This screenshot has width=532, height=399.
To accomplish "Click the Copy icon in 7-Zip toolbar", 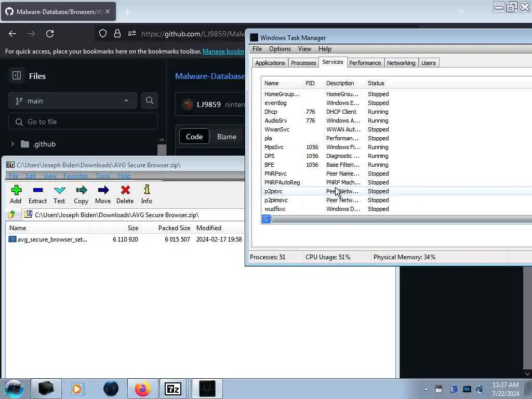I will click(x=81, y=194).
